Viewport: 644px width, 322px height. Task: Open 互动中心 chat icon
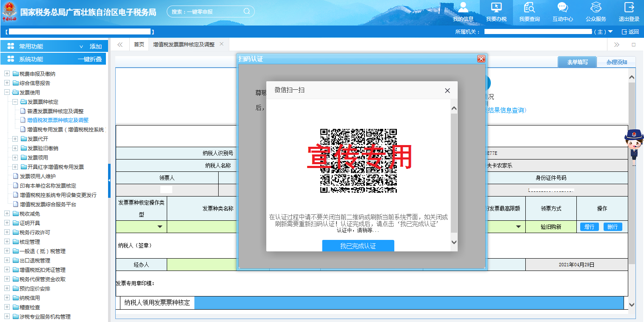pyautogui.click(x=562, y=8)
